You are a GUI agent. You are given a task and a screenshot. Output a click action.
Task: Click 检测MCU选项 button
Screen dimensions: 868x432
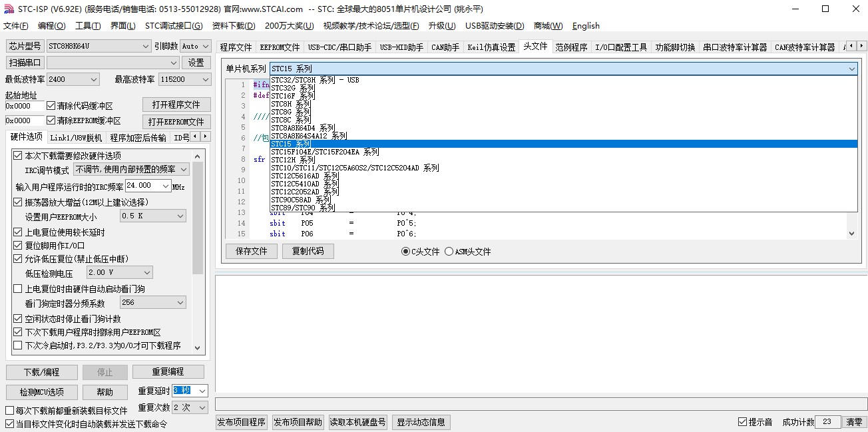coord(42,392)
